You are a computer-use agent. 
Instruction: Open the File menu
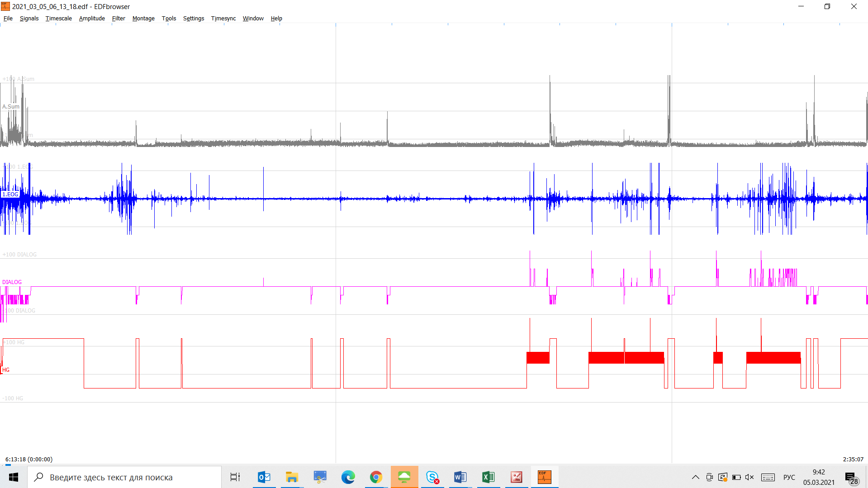click(x=8, y=19)
